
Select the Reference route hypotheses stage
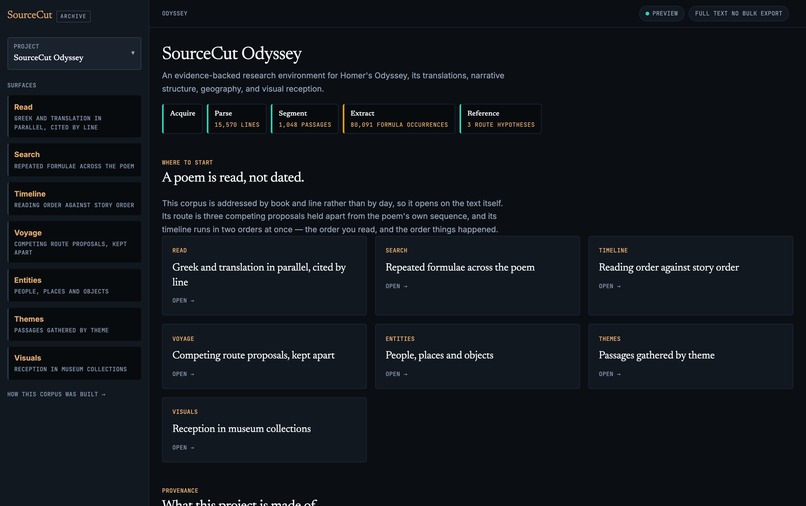tap(501, 119)
